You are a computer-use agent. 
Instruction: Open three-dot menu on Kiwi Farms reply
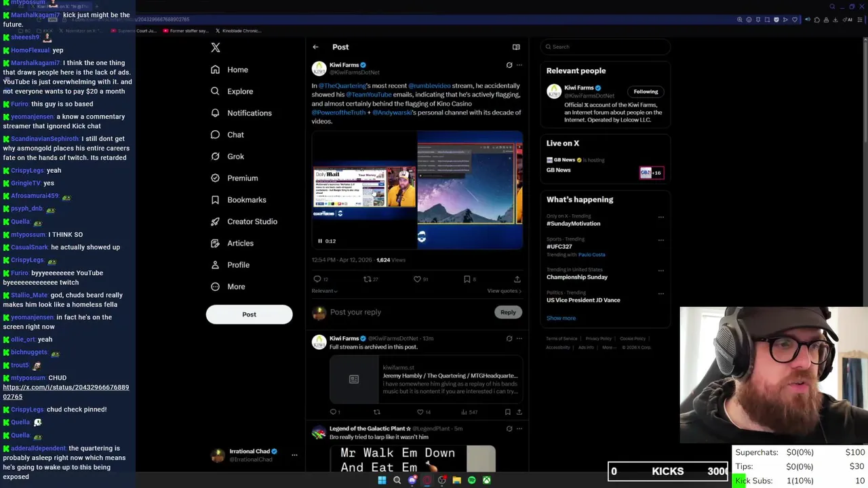[519, 339]
